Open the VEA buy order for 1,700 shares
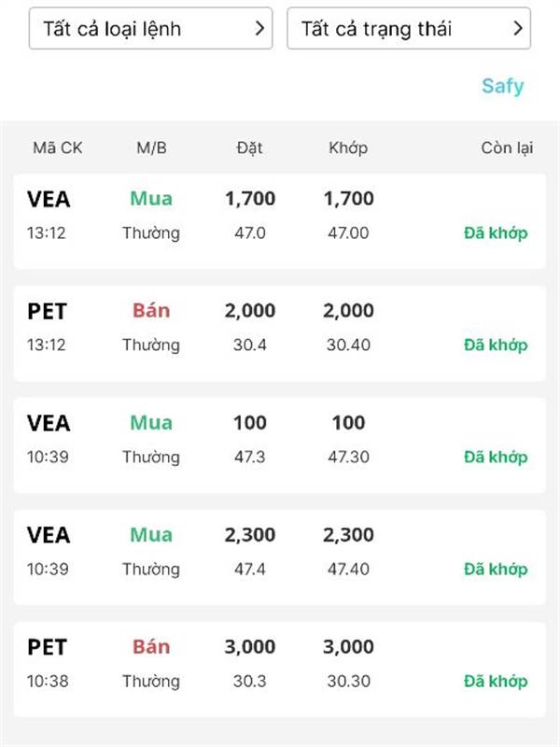Screen dimensions: 560x747 pos(279,220)
